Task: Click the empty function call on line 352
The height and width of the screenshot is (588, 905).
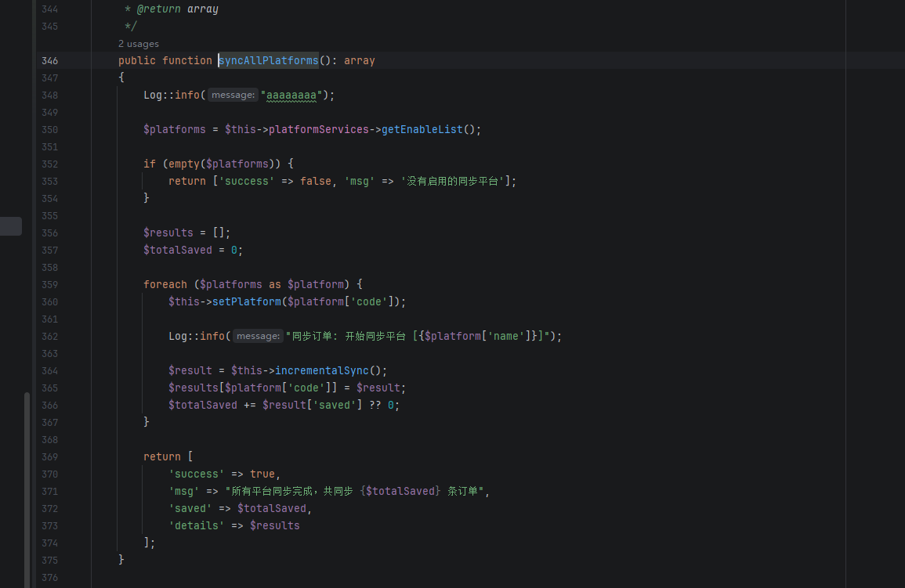Action: (183, 164)
